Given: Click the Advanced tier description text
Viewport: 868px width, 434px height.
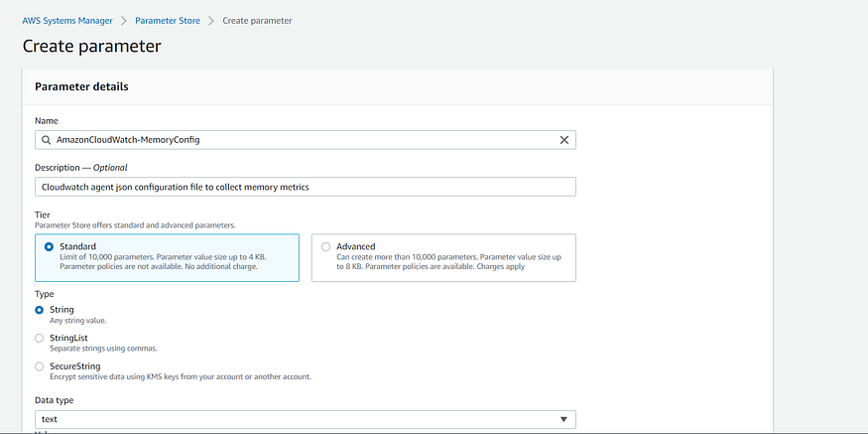Looking at the screenshot, I should tap(449, 262).
